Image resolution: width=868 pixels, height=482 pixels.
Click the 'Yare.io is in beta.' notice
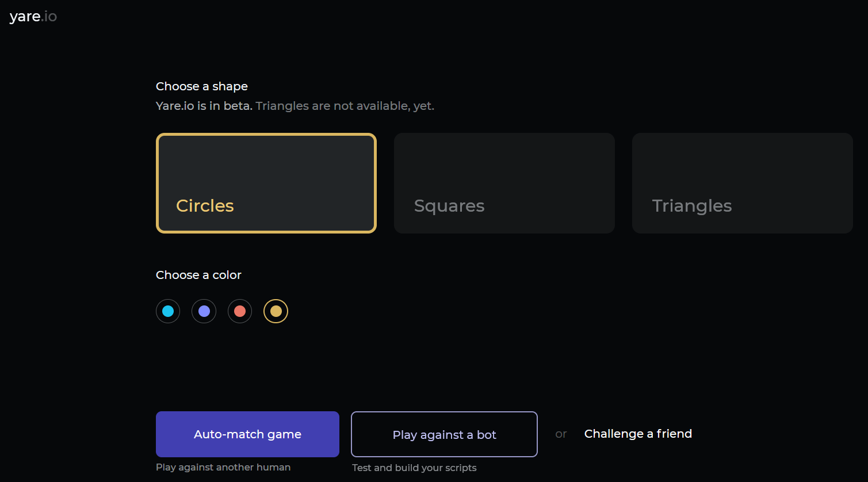point(204,106)
